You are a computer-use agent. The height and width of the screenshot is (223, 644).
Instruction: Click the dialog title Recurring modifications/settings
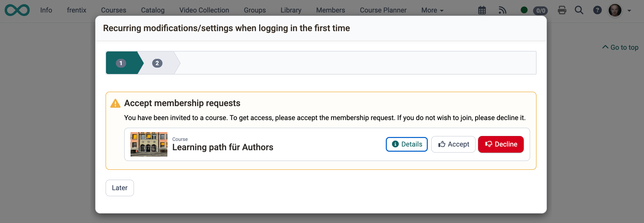pos(226,28)
